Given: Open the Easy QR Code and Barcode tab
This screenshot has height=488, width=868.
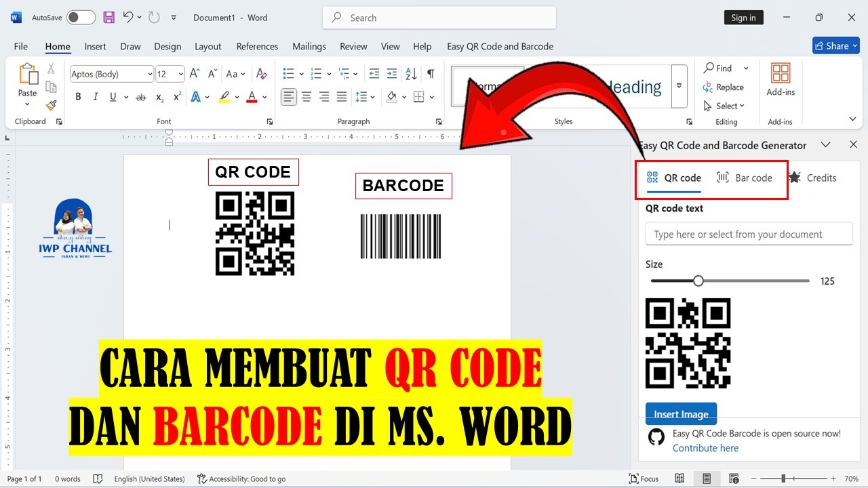Looking at the screenshot, I should [500, 46].
